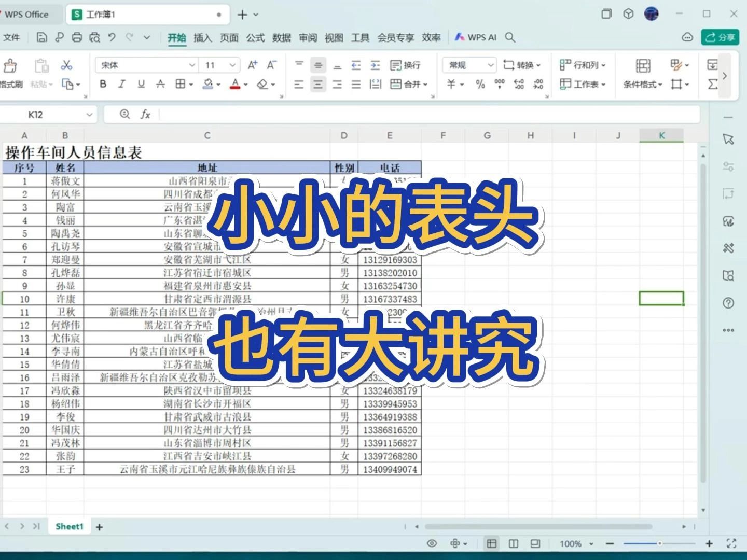747x560 pixels.
Task: Click the name box K12
Action: [48, 114]
